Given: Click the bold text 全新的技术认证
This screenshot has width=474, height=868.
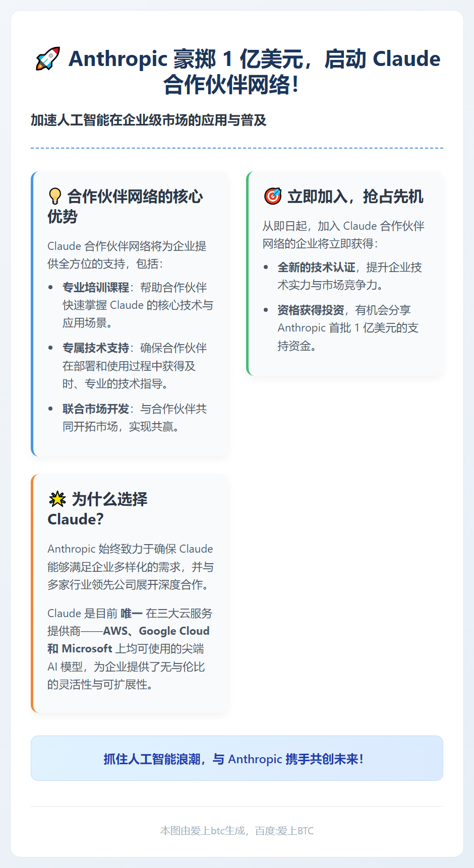Looking at the screenshot, I should (316, 268).
